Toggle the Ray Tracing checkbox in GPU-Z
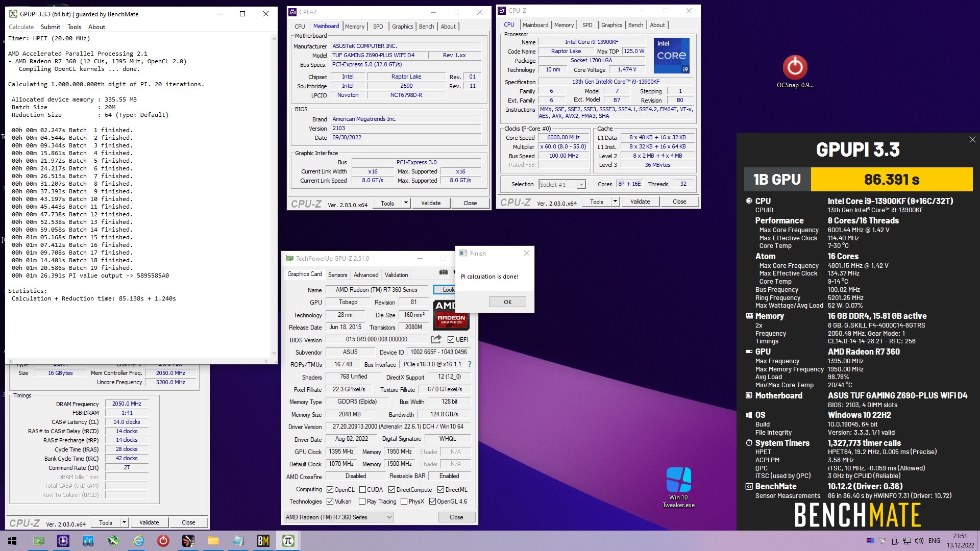The image size is (980, 551). (362, 502)
